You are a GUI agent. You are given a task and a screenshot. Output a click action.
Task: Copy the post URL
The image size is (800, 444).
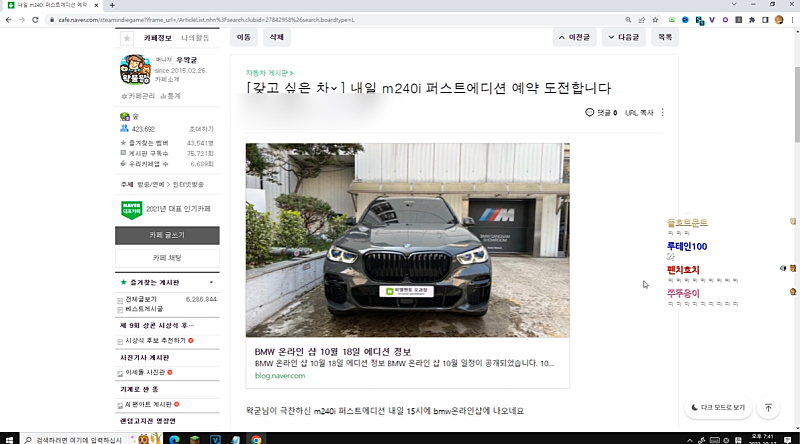click(639, 113)
